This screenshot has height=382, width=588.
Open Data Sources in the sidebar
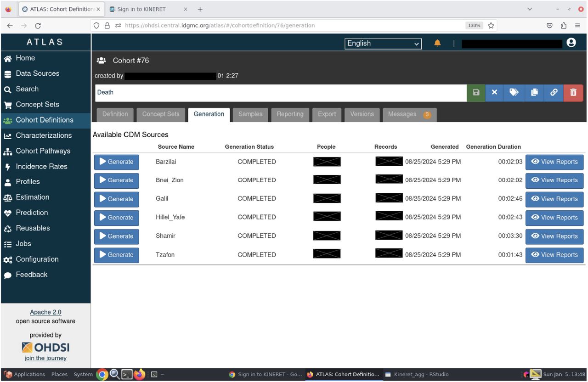(45, 73)
